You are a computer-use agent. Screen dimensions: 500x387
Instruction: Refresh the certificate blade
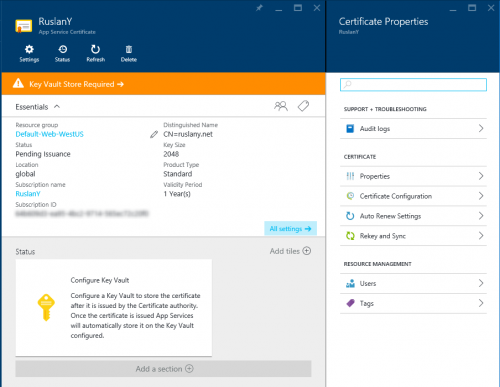tap(95, 49)
